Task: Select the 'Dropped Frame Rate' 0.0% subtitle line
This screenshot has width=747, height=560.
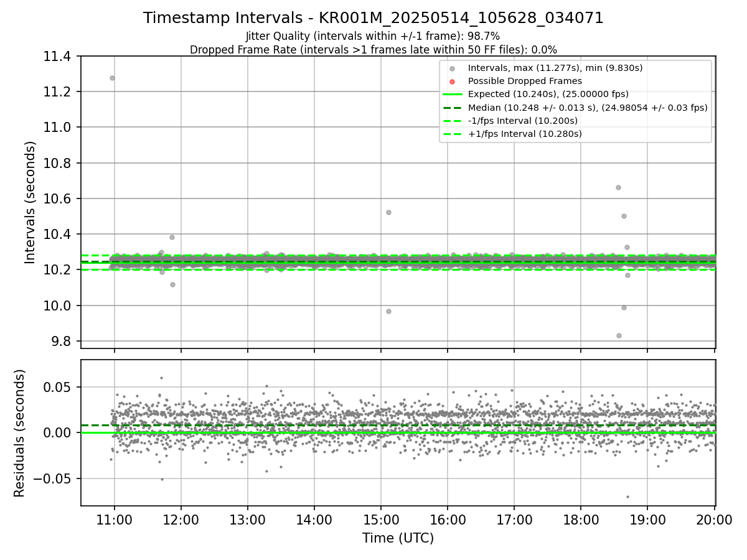Action: point(374,49)
